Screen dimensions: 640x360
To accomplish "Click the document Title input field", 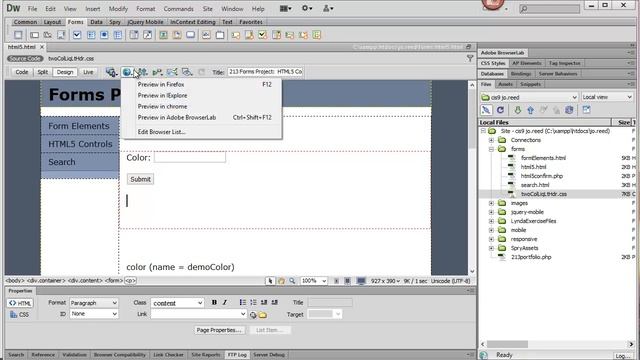I will pos(265,72).
